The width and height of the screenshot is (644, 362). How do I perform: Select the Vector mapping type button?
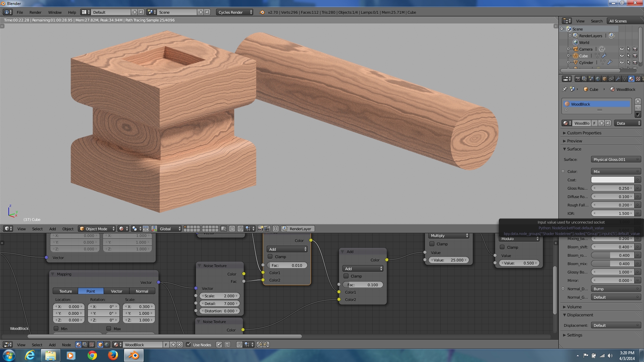tap(116, 291)
